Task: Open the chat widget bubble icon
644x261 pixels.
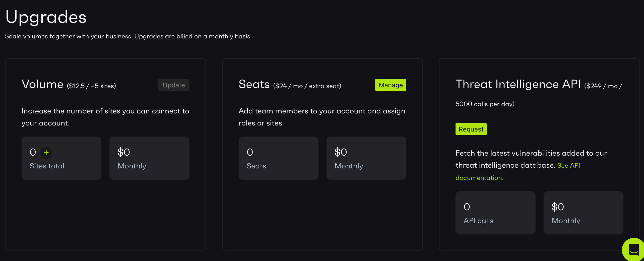Action: coord(633,249)
